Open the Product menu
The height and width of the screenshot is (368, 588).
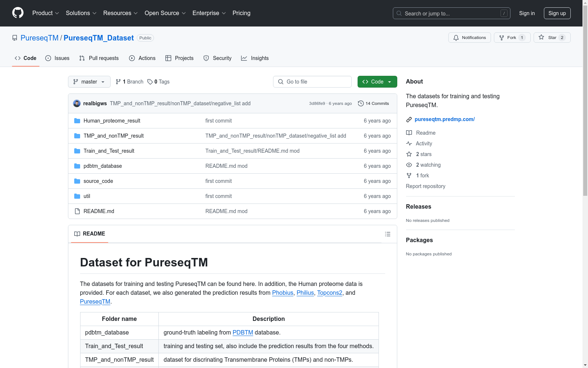tap(46, 13)
